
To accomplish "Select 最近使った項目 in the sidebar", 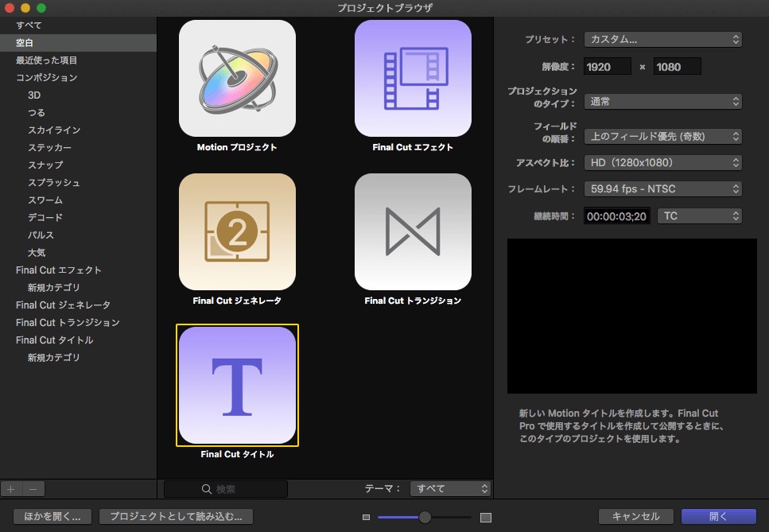I will point(48,60).
